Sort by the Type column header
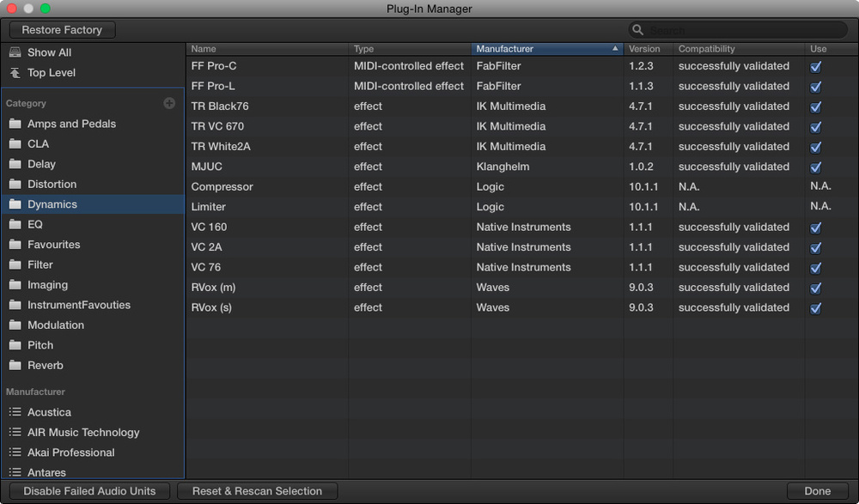The height and width of the screenshot is (504, 859). 410,49
